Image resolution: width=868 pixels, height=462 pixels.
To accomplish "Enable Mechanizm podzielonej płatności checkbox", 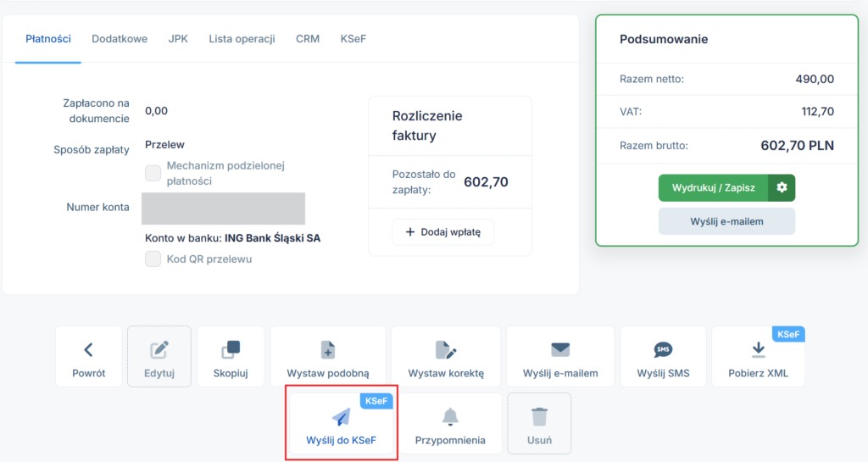I will 153,173.
